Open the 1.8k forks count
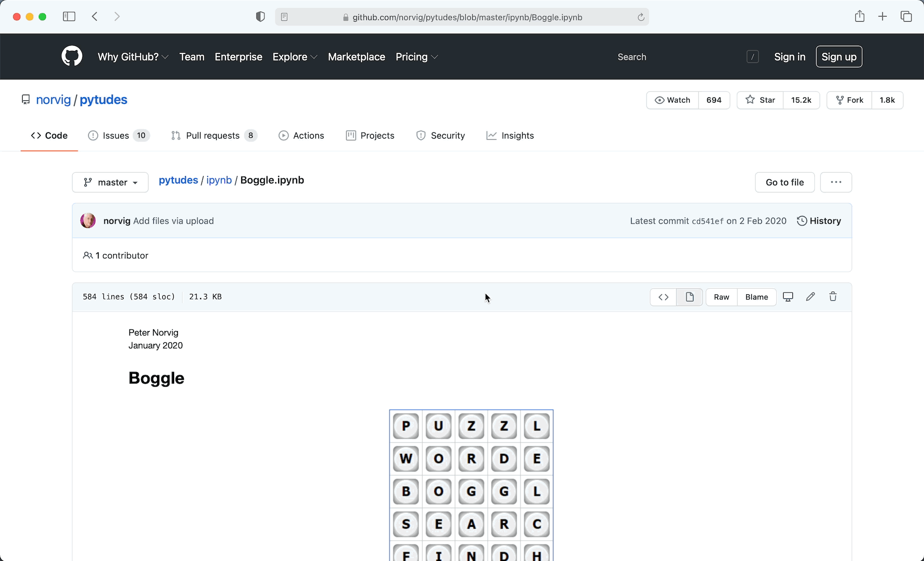 tap(887, 100)
